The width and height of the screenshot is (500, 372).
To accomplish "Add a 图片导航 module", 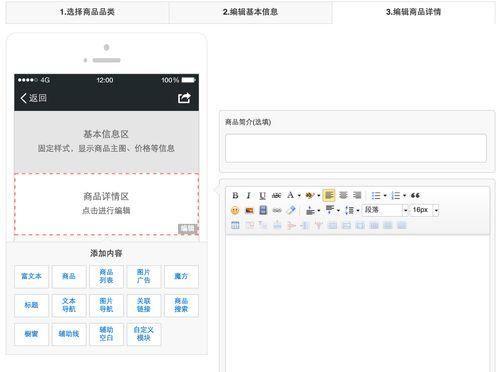I will pos(106,305).
